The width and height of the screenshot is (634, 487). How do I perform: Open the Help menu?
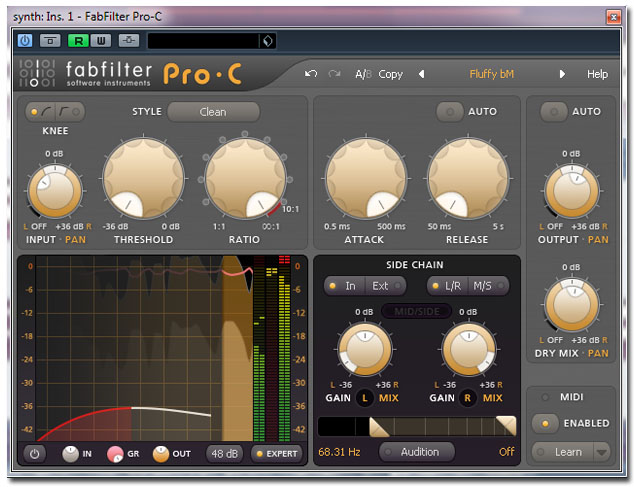597,74
